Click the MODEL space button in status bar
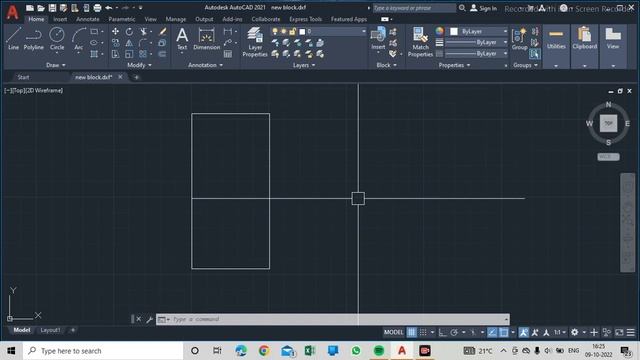 [393, 332]
